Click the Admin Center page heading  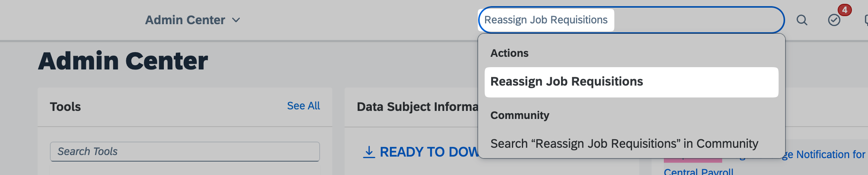point(123,61)
